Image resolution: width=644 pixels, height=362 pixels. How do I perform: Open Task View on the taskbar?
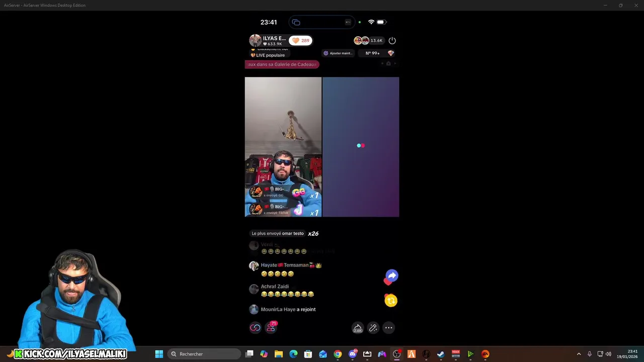coord(250,354)
